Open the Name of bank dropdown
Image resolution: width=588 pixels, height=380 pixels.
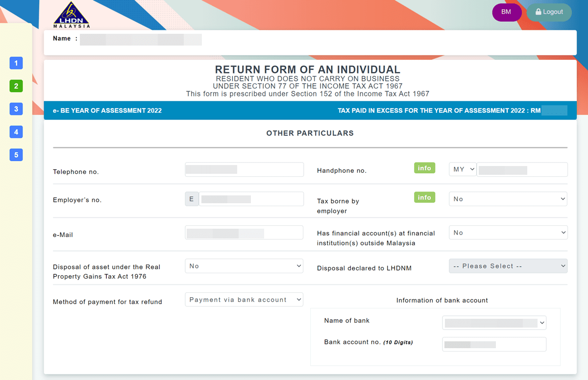(494, 322)
